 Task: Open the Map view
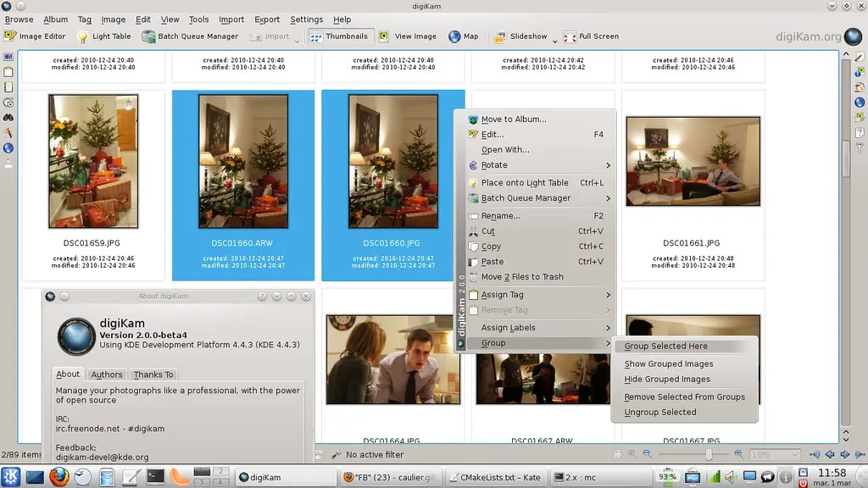point(464,36)
